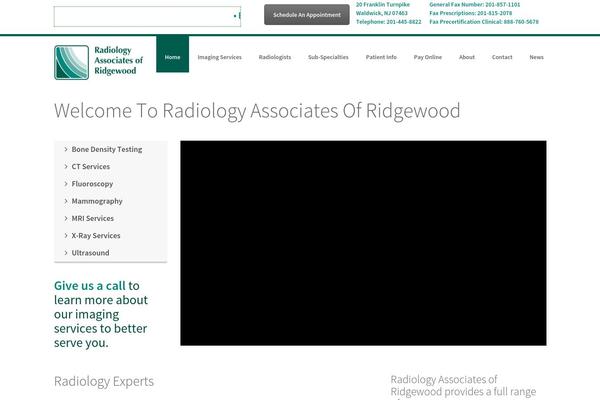Go to the Radiologists page
Screen dimensions: 600x400
pyautogui.click(x=275, y=57)
